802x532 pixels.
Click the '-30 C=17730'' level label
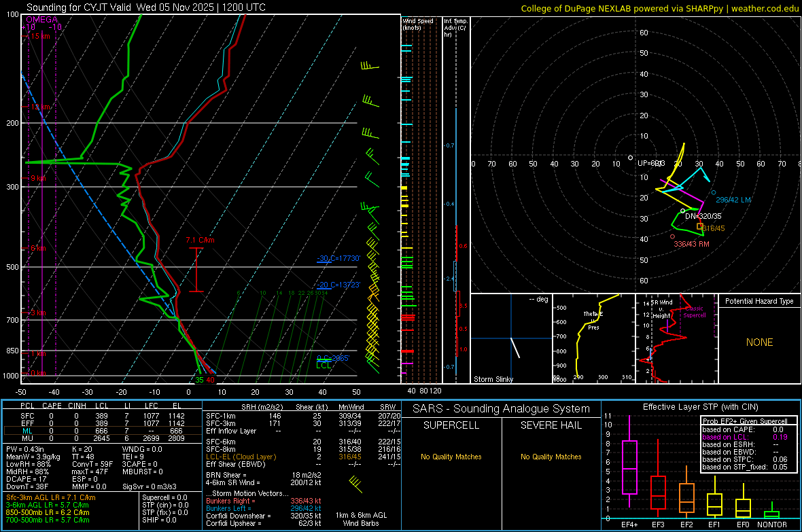pos(338,258)
